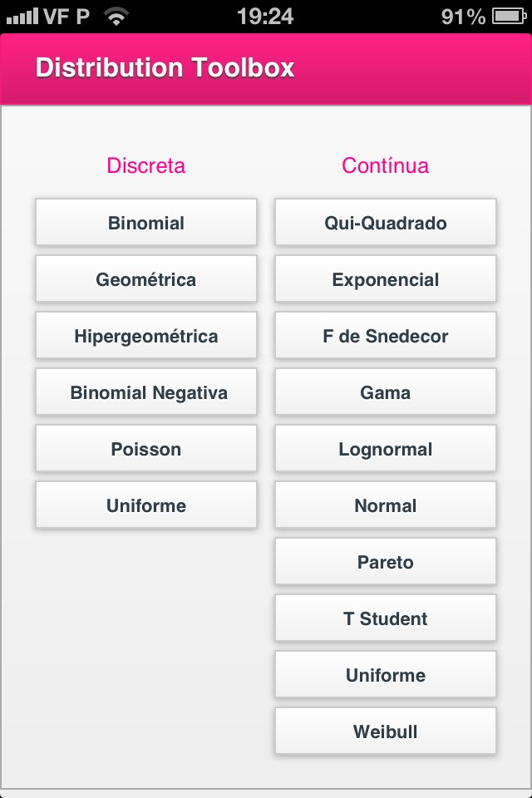Open Uniforme in the Contínua column
This screenshot has height=798, width=532.
385,674
